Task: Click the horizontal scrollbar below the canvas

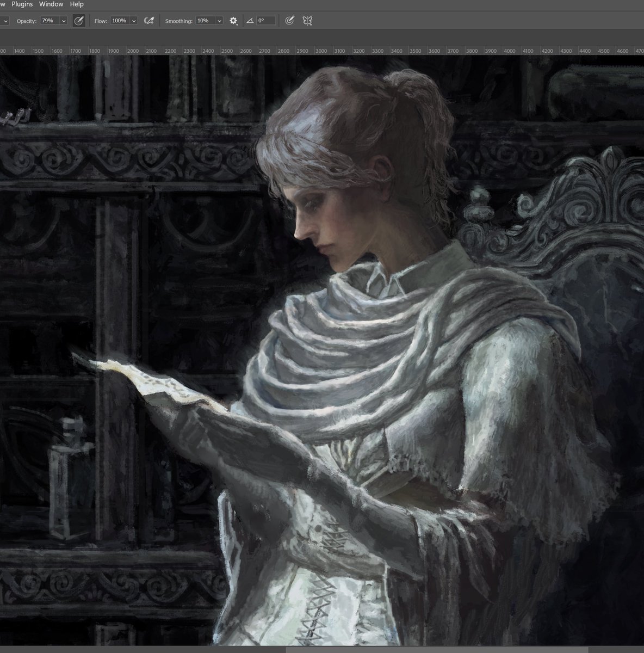Action: pyautogui.click(x=437, y=649)
